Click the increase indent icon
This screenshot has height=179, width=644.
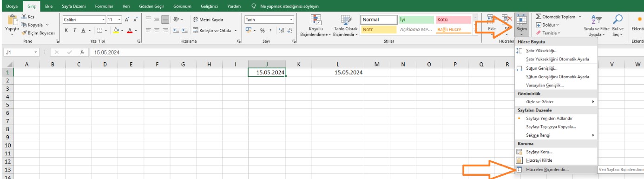(184, 30)
